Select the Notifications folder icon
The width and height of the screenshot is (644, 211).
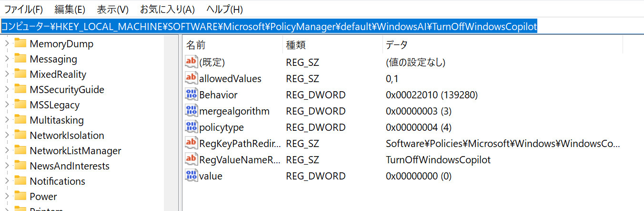(20, 181)
